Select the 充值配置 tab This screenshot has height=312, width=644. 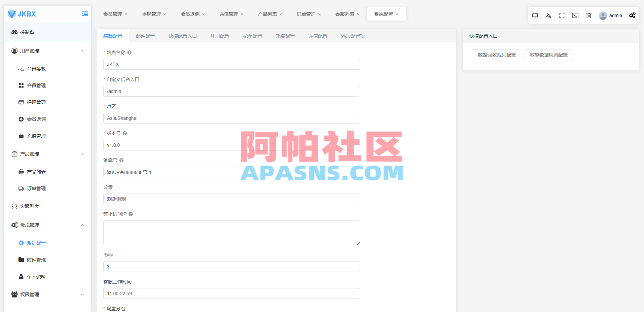[318, 36]
